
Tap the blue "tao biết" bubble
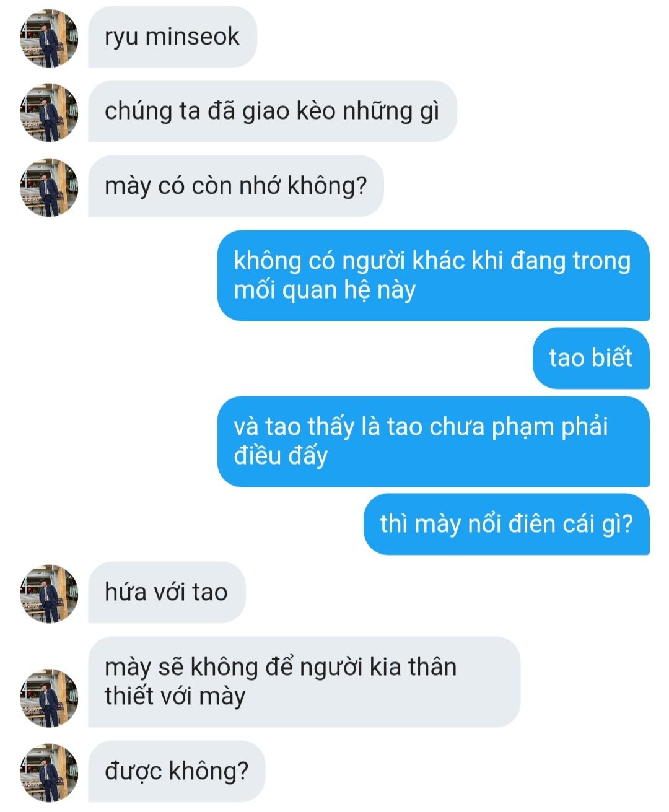591,358
